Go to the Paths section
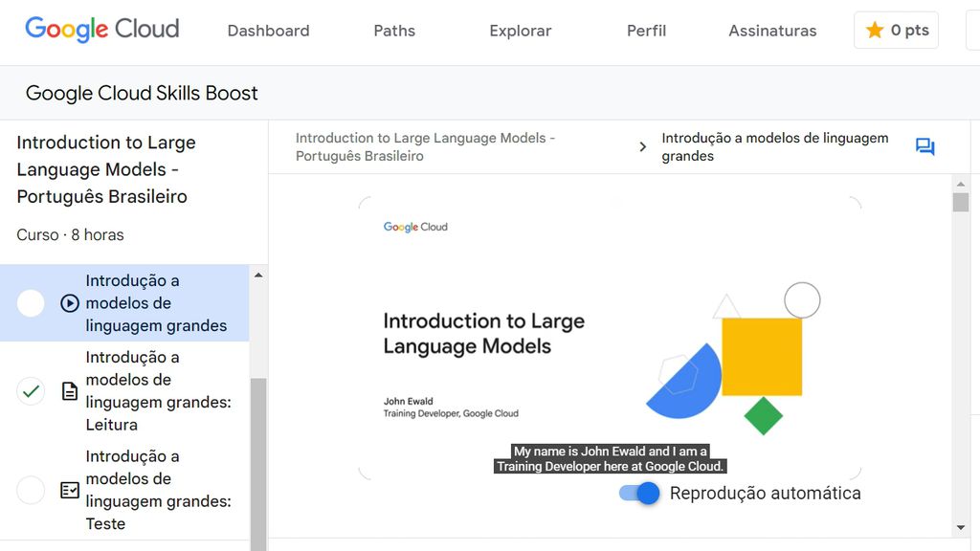The image size is (980, 551). click(x=393, y=31)
